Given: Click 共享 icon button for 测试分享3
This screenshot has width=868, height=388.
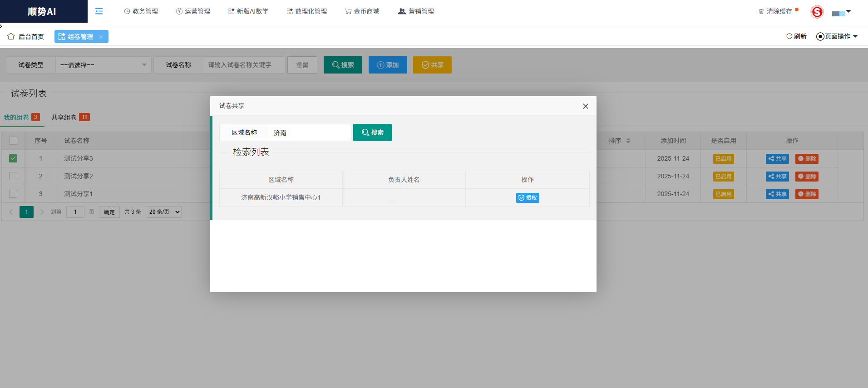Looking at the screenshot, I should tap(777, 159).
